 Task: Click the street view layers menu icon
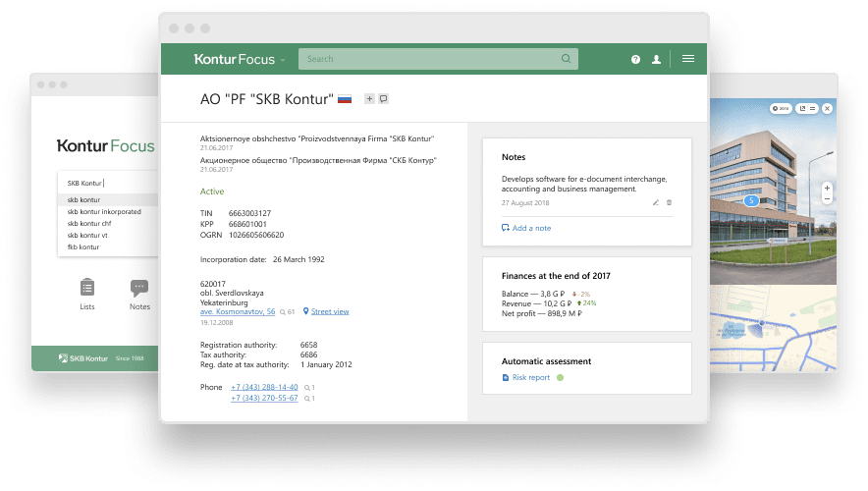(x=813, y=108)
